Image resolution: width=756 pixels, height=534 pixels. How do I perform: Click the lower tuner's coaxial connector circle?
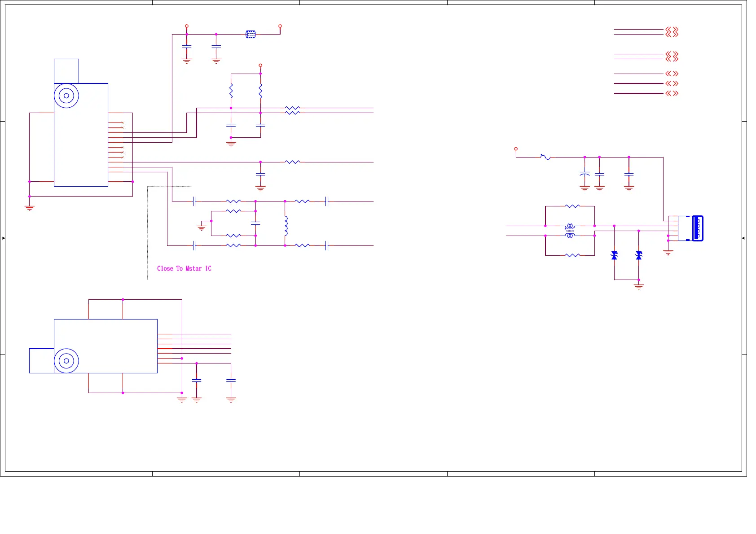pos(66,361)
